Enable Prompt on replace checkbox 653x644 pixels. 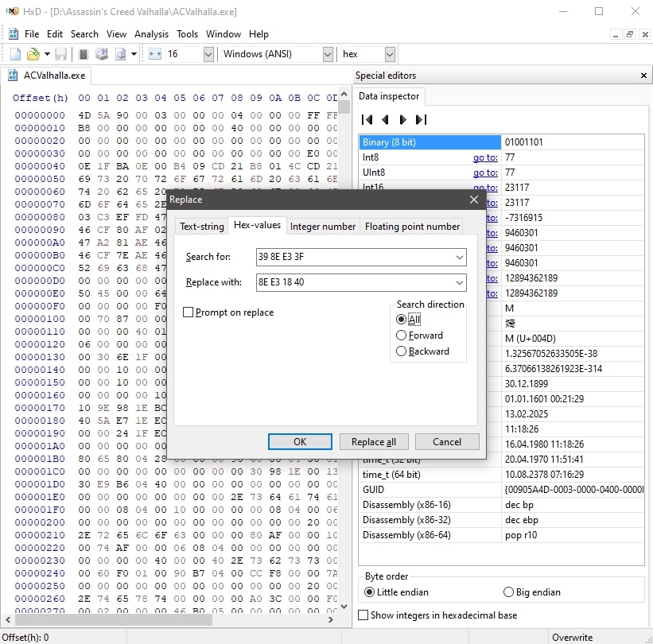click(189, 312)
